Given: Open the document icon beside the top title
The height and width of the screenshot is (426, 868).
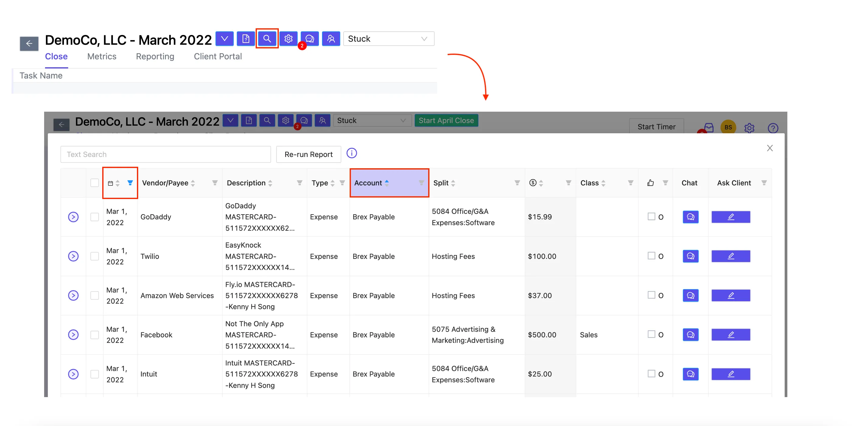Looking at the screenshot, I should click(246, 39).
